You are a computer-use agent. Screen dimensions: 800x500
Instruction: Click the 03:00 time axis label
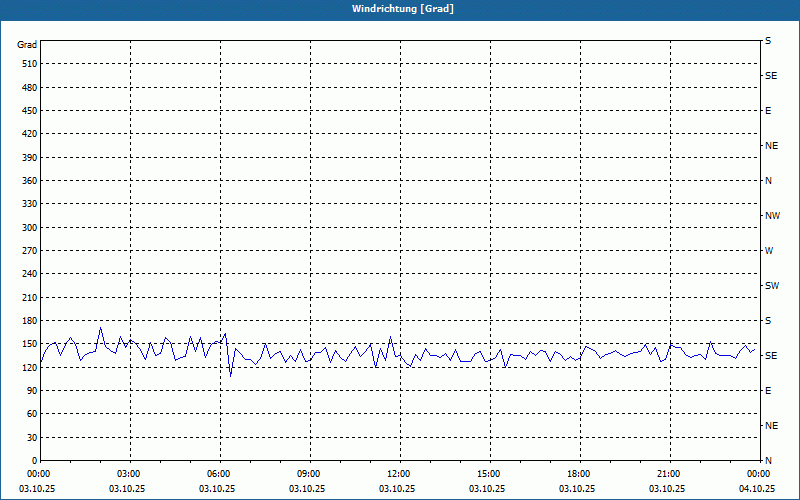[x=129, y=474]
